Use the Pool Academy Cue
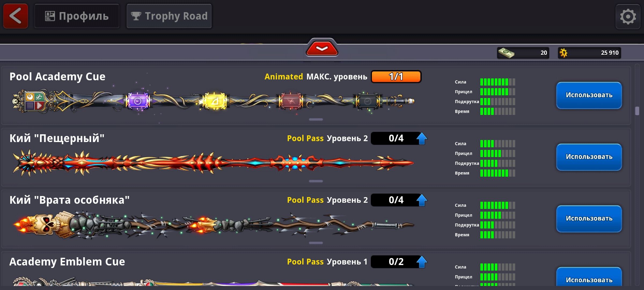Image resolution: width=644 pixels, height=290 pixels. pos(589,95)
